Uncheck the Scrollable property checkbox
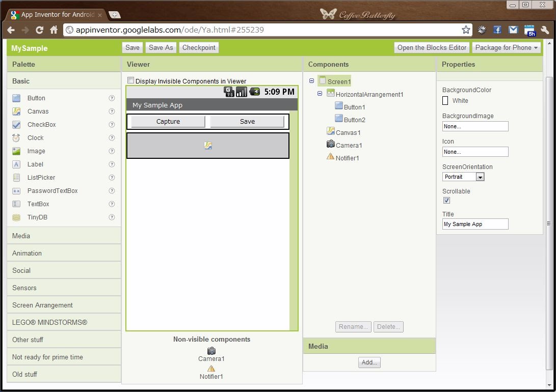556x392 pixels. [447, 201]
